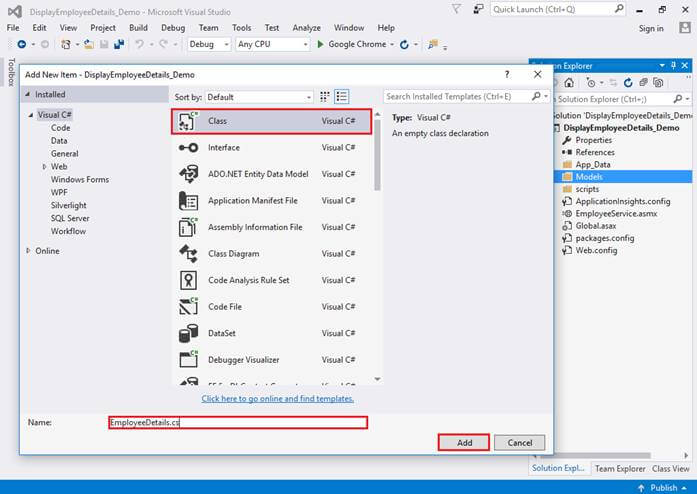
Task: Click the Cancel button
Action: [x=520, y=442]
